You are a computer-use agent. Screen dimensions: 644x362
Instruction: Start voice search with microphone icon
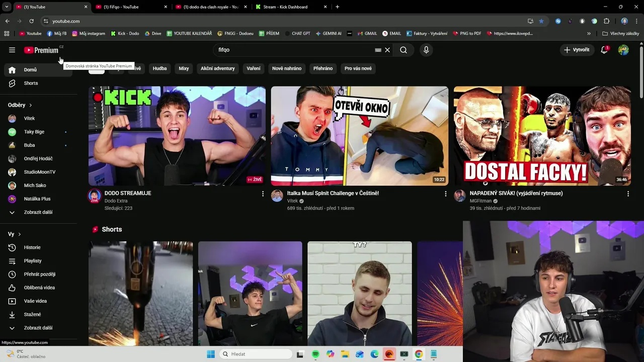[x=426, y=50]
